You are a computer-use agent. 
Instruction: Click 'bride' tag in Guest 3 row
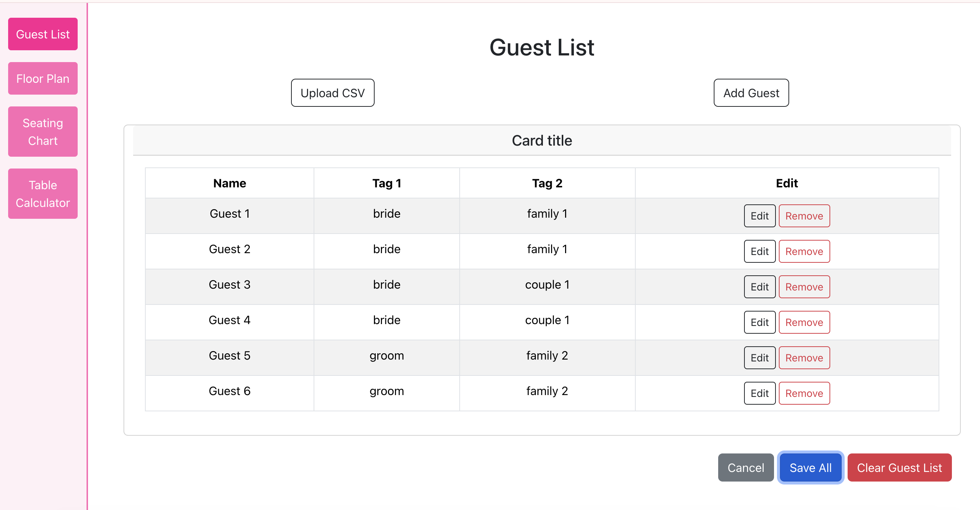pos(386,285)
